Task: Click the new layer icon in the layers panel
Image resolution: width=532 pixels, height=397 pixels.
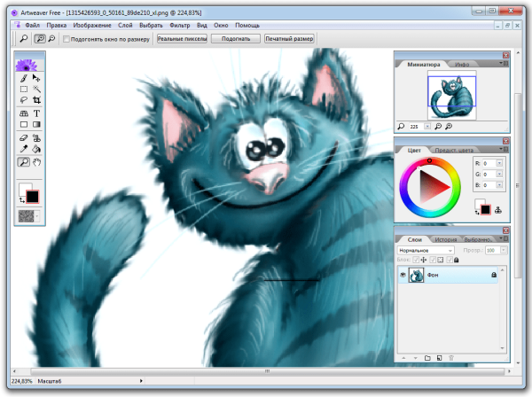Action: (438, 357)
